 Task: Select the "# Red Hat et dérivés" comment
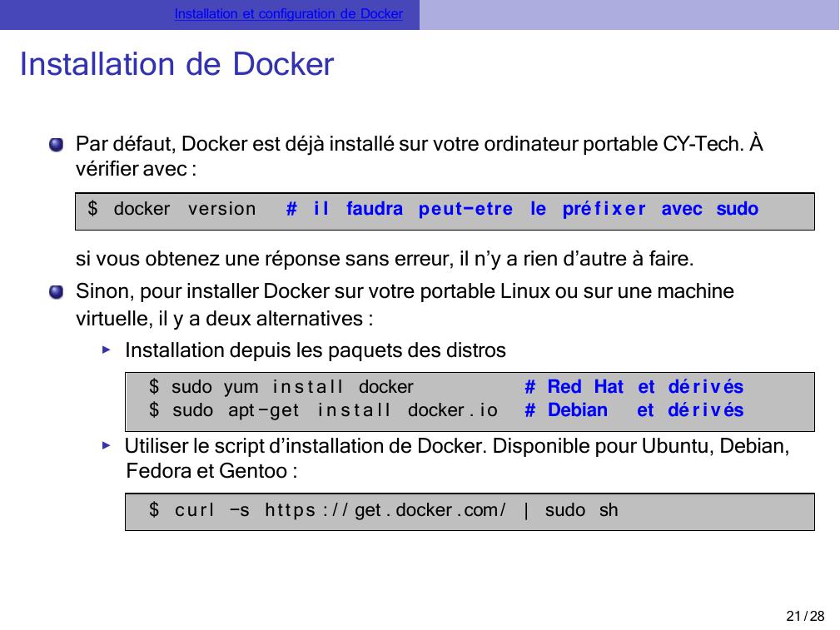(x=634, y=387)
